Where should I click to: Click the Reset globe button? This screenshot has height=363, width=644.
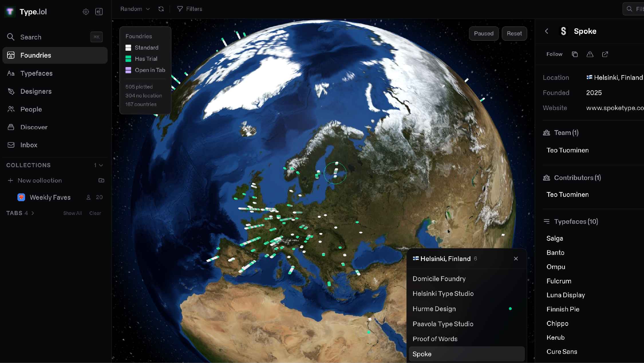point(514,34)
